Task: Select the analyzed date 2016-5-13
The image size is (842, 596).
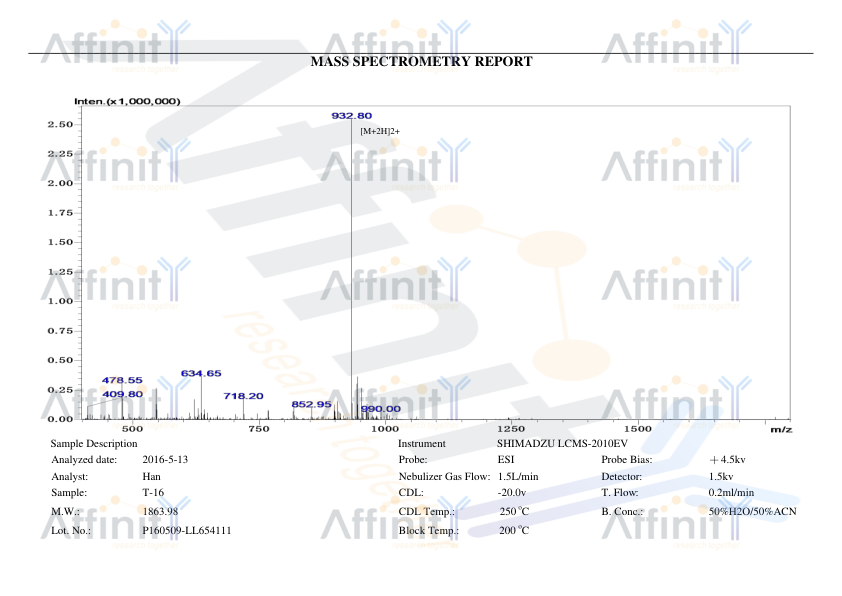Action: point(165,460)
